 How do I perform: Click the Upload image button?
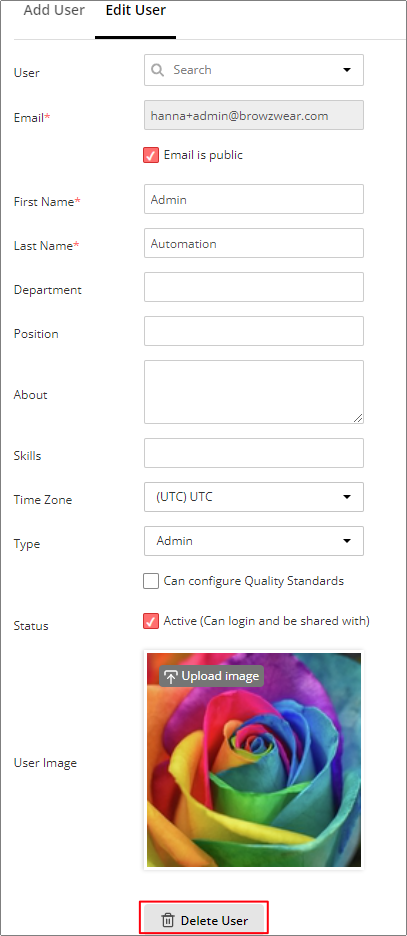211,676
